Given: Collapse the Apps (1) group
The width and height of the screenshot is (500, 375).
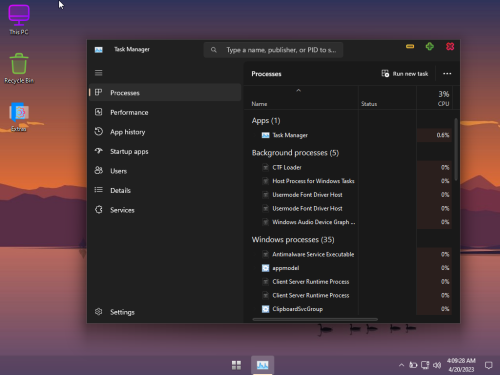Looking at the screenshot, I should point(266,121).
